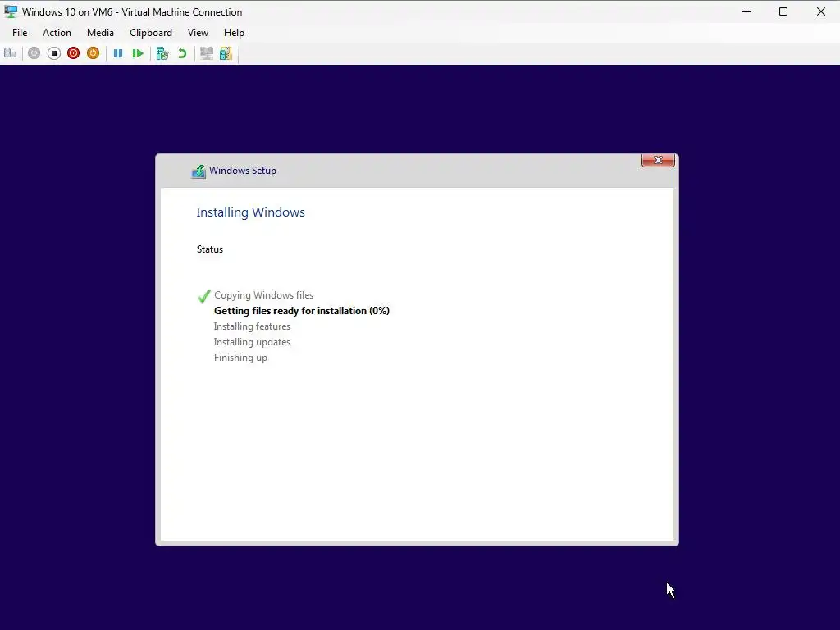Click the grey Start VM icon
The image size is (840, 630).
(34, 53)
